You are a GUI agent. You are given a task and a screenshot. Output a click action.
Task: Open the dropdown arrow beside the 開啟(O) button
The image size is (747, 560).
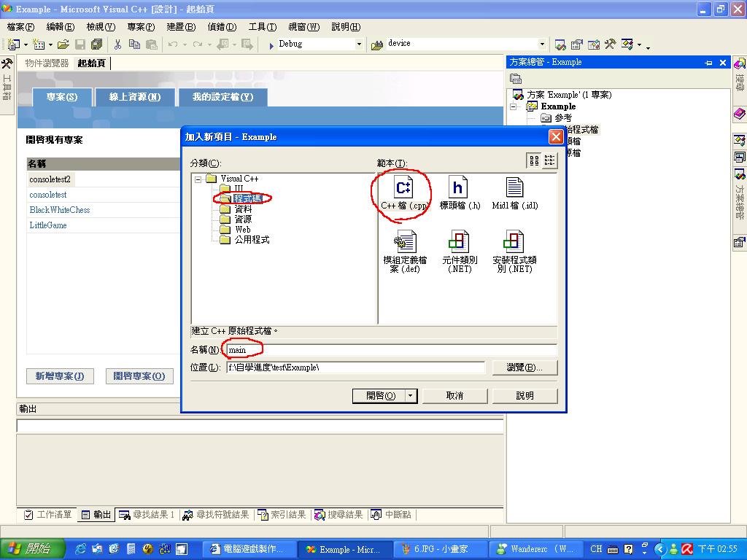click(x=411, y=396)
